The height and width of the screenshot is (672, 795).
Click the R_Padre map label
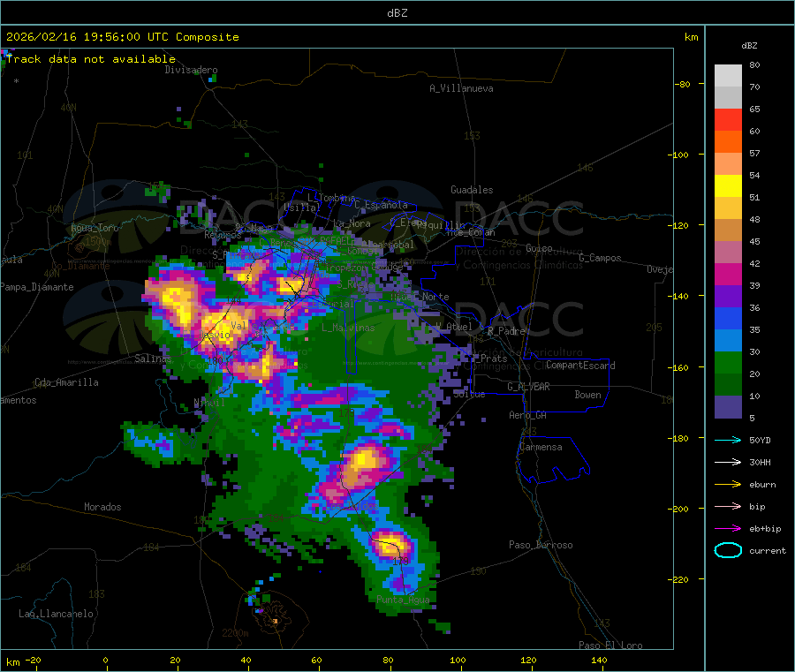pyautogui.click(x=506, y=331)
